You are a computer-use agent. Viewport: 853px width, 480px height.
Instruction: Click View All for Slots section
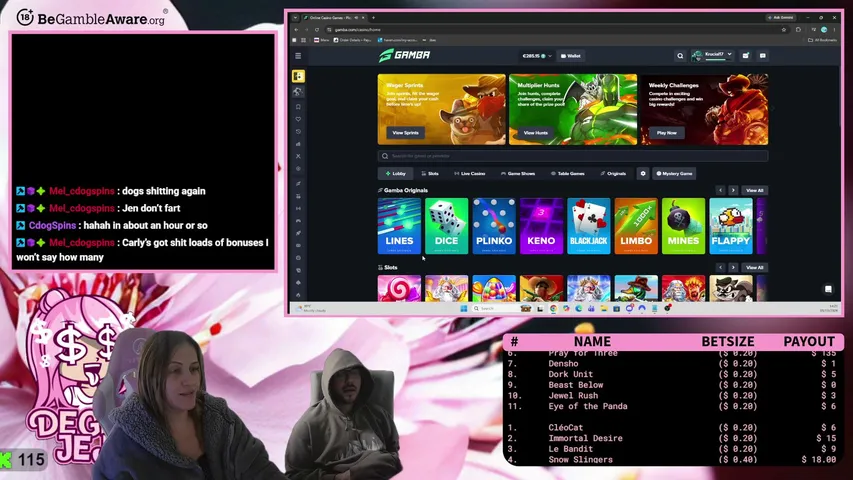[x=755, y=268]
